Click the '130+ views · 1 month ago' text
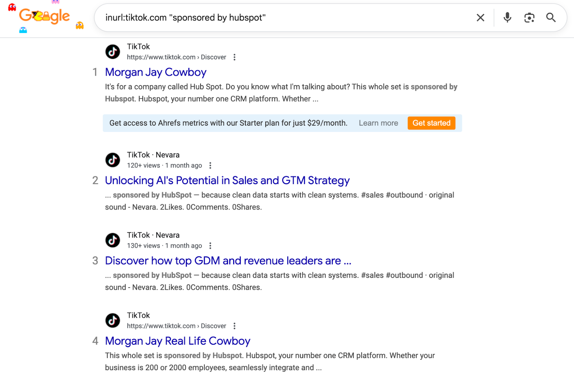Screen dimensions: 574x392 click(x=164, y=246)
